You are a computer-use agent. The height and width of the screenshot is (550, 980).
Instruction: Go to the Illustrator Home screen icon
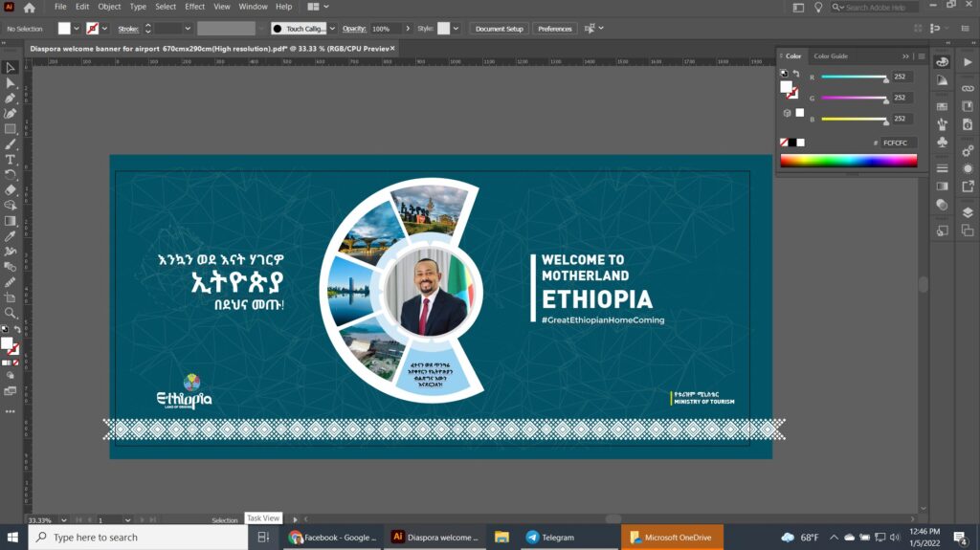(30, 8)
